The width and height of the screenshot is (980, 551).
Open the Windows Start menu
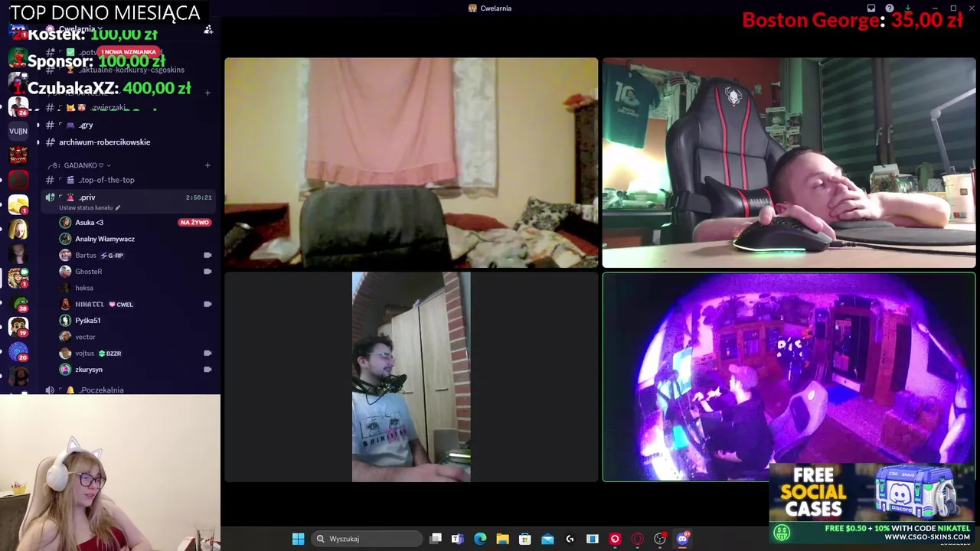pyautogui.click(x=298, y=539)
